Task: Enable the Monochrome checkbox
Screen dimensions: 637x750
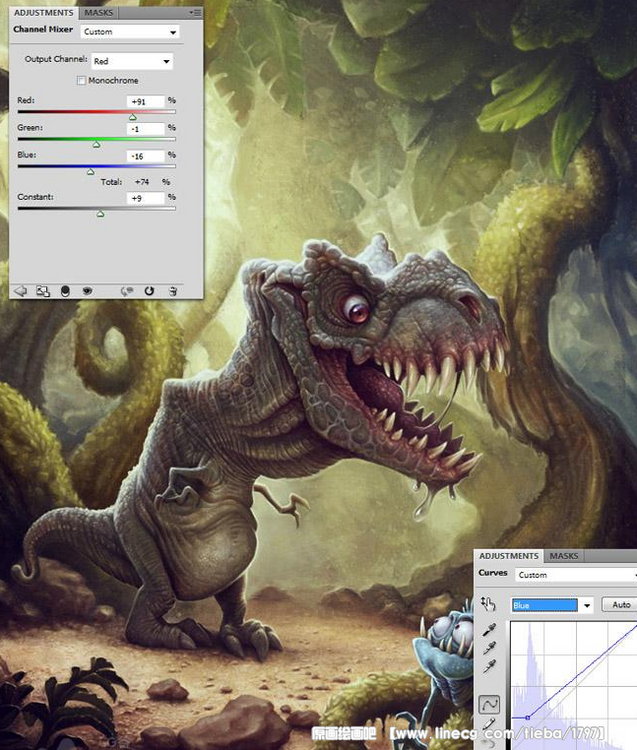Action: 81,80
